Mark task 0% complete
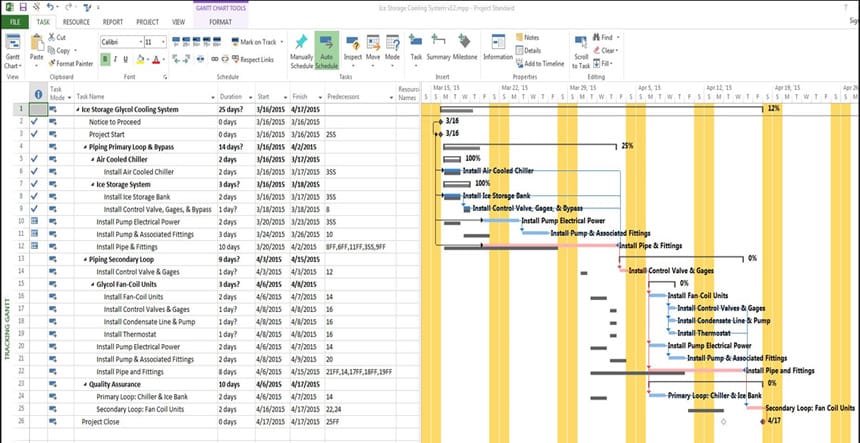This screenshot has height=443, width=860. pos(177,42)
